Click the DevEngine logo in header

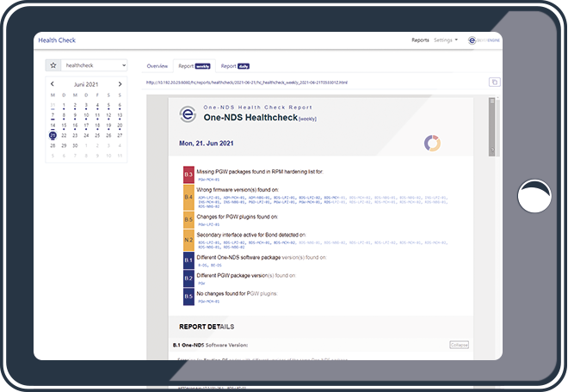tap(484, 40)
